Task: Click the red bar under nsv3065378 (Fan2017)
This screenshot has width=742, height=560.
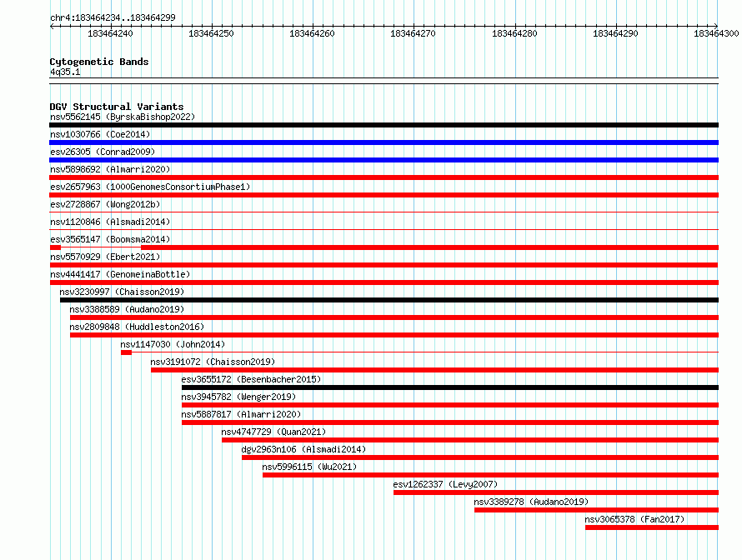Action: pos(652,527)
